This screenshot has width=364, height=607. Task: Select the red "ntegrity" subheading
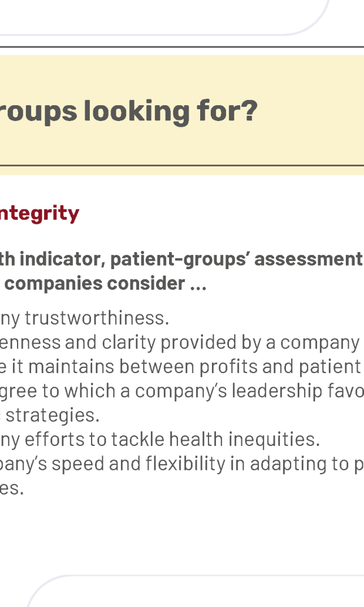(39, 214)
